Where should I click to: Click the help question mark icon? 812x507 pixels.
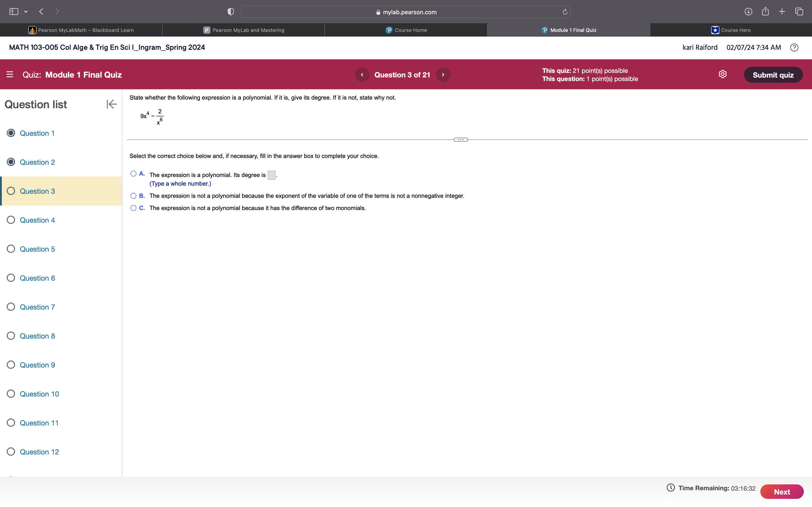pos(794,48)
